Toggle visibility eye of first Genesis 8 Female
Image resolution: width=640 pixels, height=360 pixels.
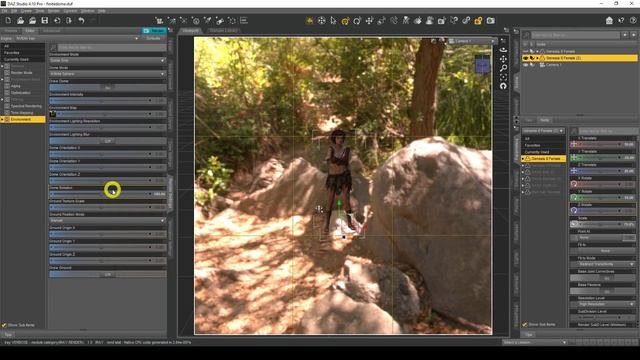pos(526,51)
